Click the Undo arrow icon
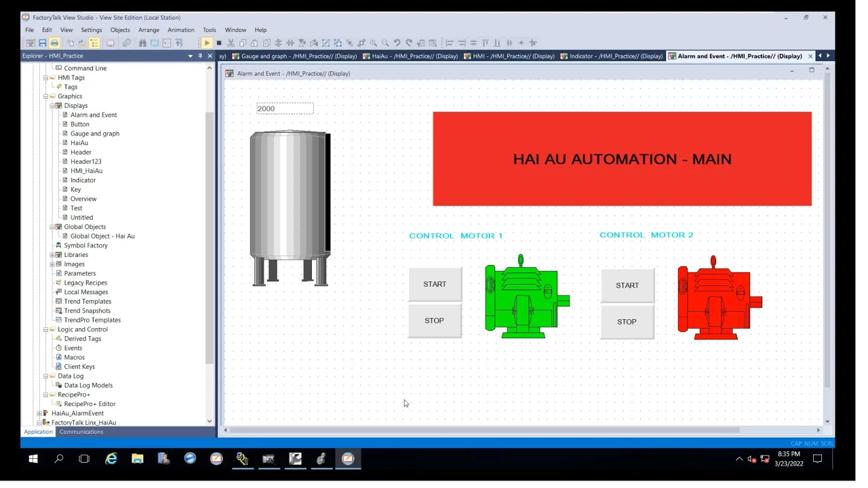Image resolution: width=868 pixels, height=488 pixels. (397, 43)
